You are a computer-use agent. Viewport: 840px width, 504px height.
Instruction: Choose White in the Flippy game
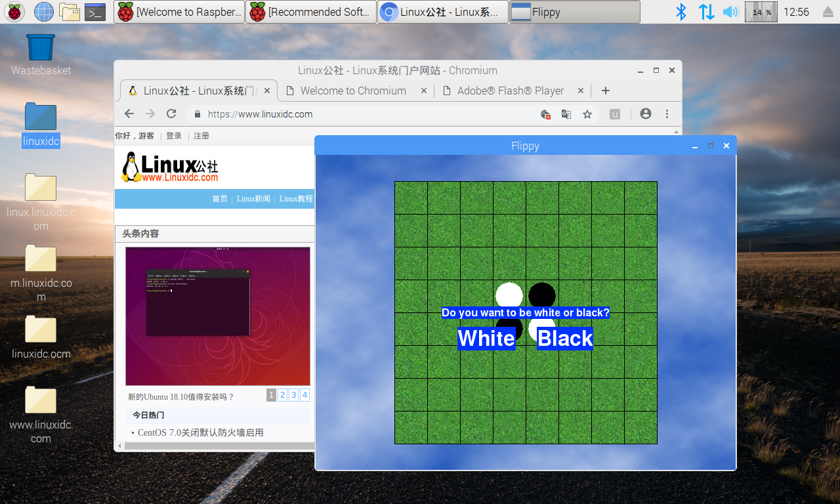pyautogui.click(x=486, y=339)
